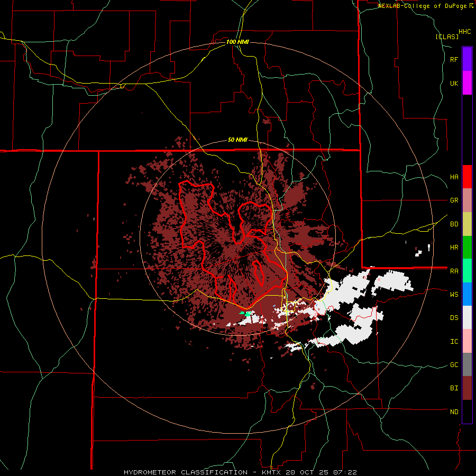
Task: Click the 'UK' legend label
Action: (x=454, y=84)
